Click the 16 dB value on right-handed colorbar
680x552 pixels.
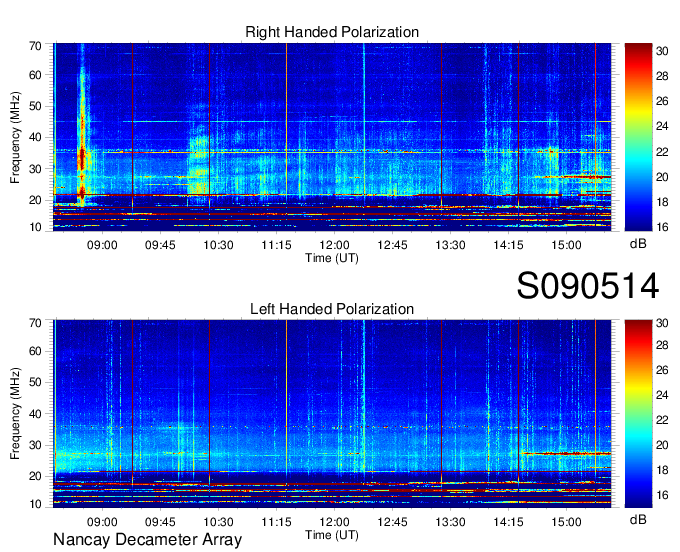[x=662, y=226]
